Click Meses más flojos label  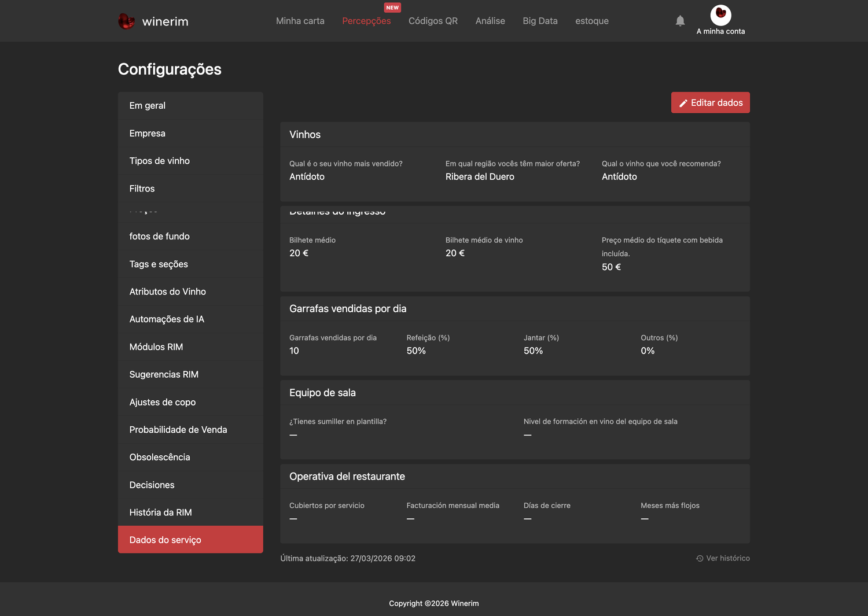(670, 506)
